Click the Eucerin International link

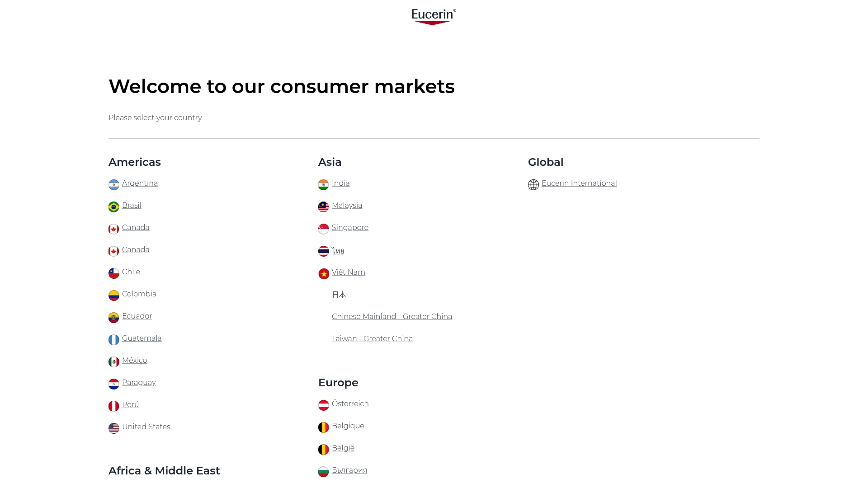coord(579,183)
